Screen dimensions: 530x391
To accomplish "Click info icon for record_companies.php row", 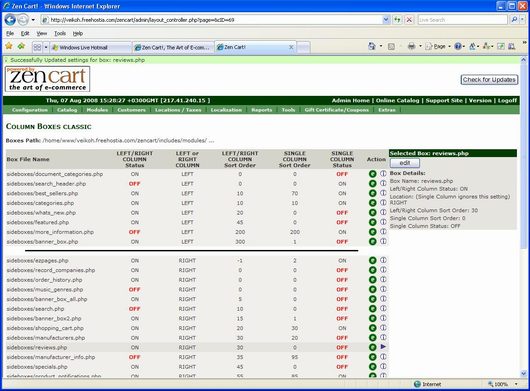I will click(x=383, y=270).
